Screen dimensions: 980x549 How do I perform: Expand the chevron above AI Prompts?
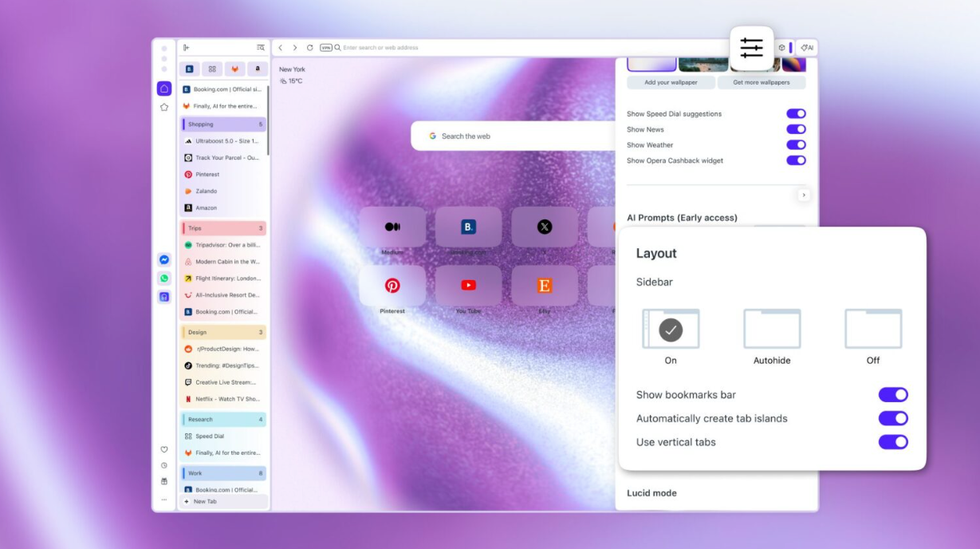[803, 195]
